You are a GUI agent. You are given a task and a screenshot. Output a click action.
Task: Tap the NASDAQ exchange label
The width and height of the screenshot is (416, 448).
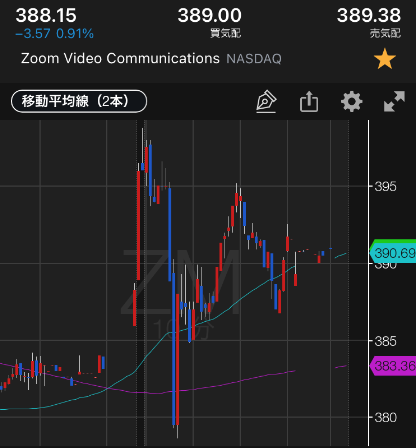tap(254, 59)
